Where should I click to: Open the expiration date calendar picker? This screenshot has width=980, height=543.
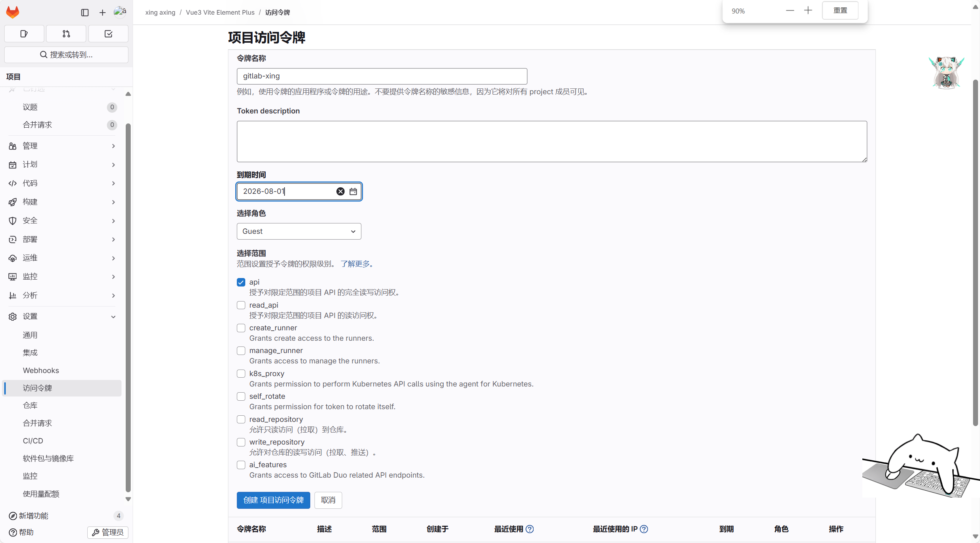click(353, 192)
